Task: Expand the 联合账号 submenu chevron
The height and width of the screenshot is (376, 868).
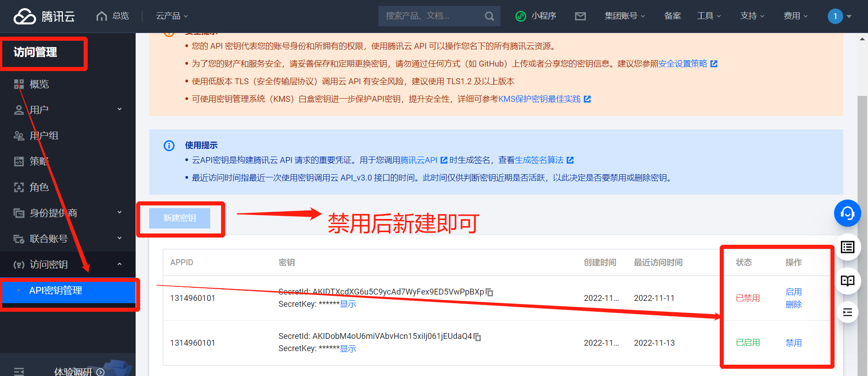Action: [119, 238]
